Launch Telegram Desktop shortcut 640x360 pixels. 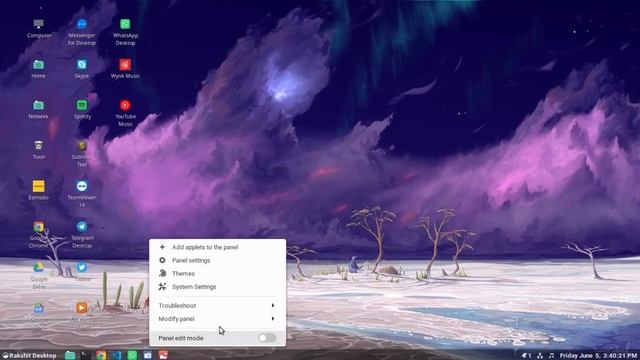pos(82,227)
